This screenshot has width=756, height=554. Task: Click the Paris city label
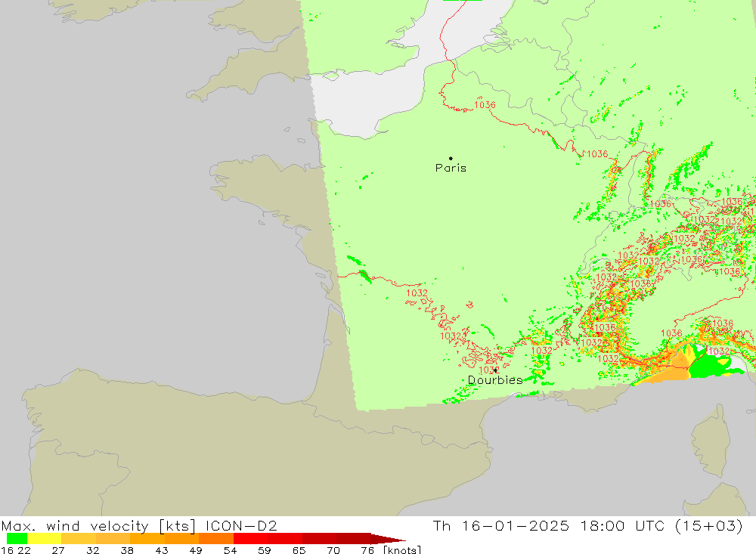pyautogui.click(x=451, y=168)
